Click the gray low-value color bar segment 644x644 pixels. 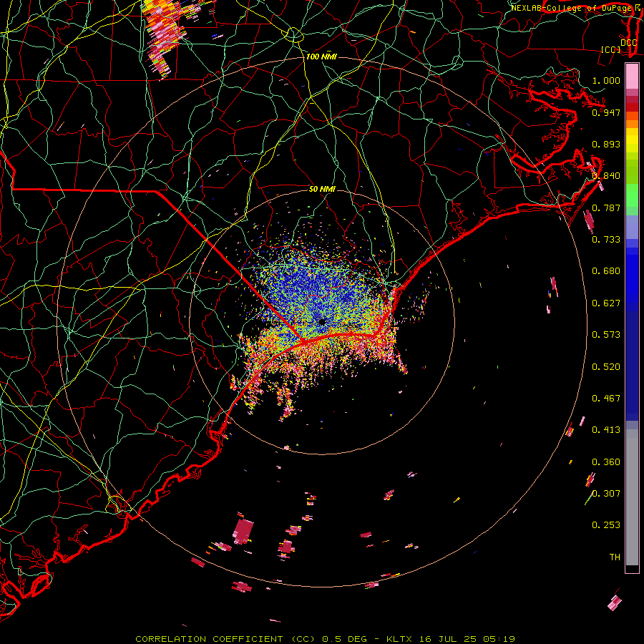632,497
